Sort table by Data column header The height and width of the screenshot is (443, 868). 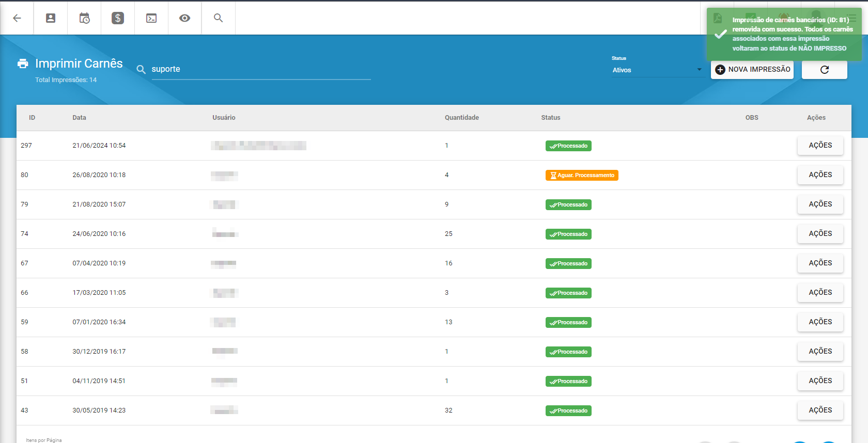(x=79, y=118)
